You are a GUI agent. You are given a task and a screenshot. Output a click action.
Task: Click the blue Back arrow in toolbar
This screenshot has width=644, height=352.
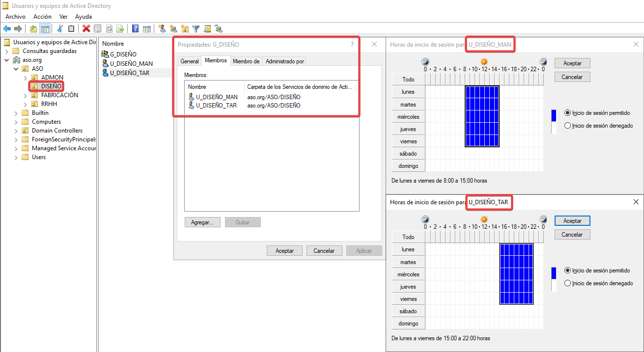point(7,28)
